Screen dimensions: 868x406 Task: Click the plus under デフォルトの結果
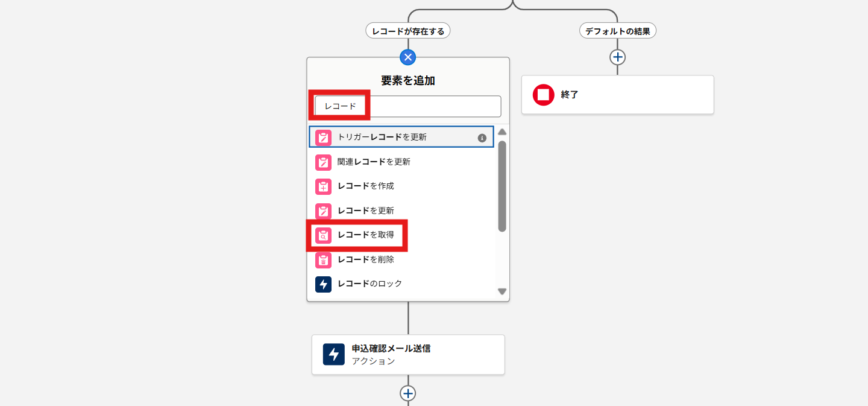tap(617, 57)
